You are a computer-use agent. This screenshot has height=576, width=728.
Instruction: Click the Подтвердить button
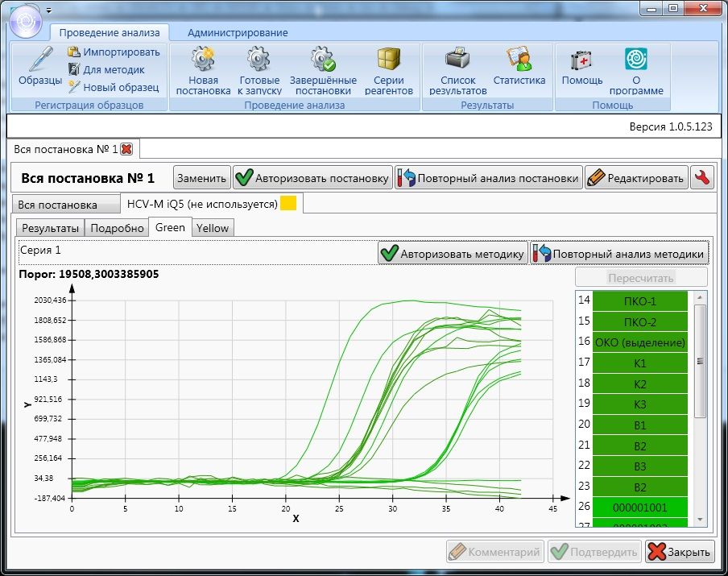(x=594, y=552)
